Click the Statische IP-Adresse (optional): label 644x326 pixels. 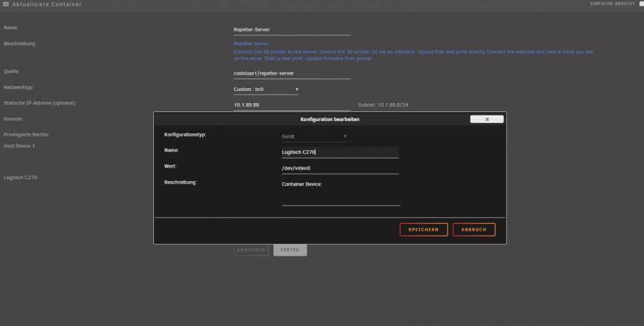point(40,103)
